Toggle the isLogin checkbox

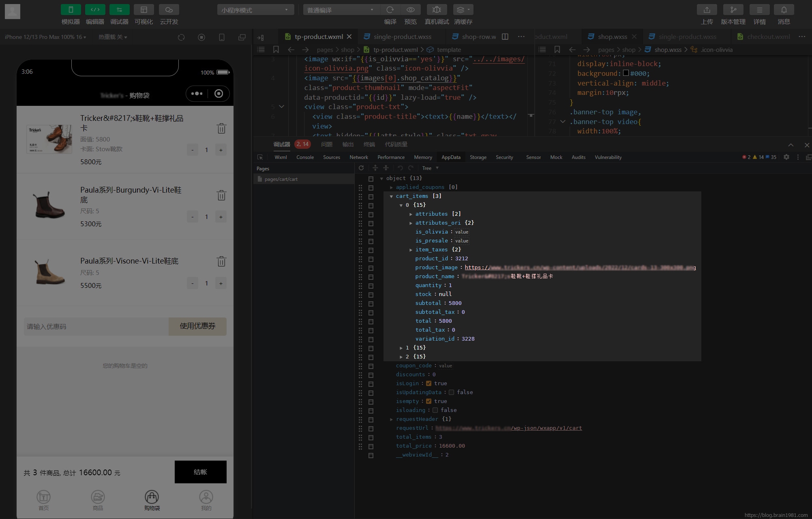point(428,383)
